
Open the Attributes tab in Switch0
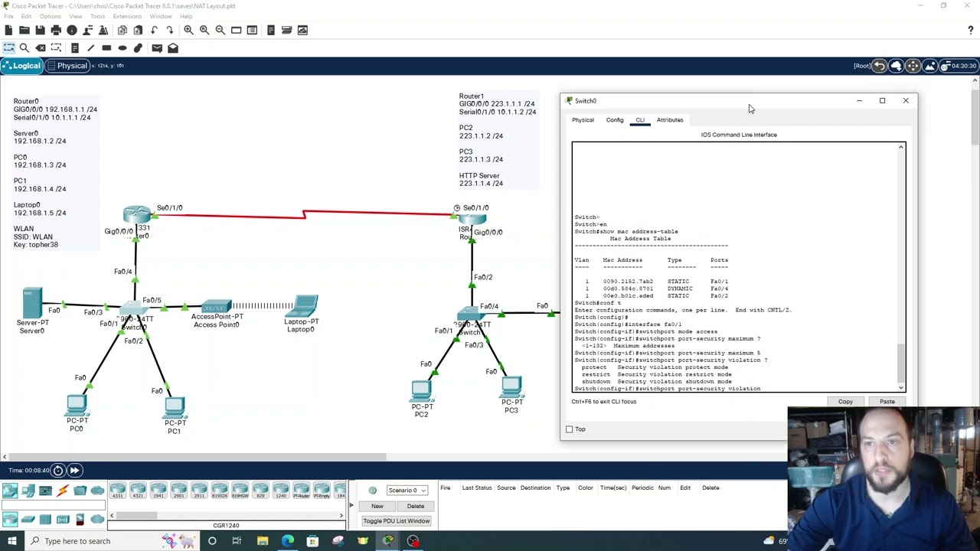coord(670,120)
